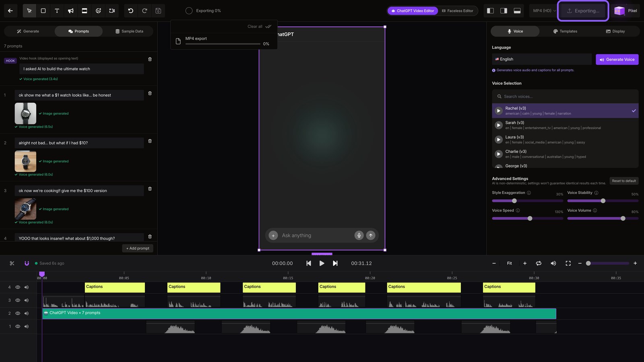644x362 pixels.
Task: Mute track 1 speaker icon
Action: click(27, 327)
